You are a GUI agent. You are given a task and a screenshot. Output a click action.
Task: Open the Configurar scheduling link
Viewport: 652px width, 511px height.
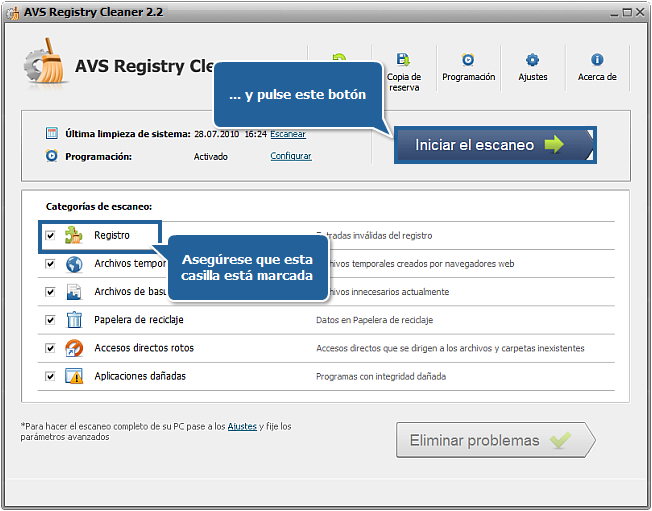[x=291, y=156]
